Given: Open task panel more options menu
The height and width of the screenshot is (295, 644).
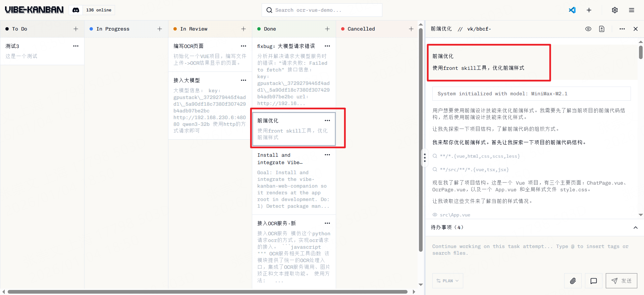Looking at the screenshot, I should (622, 29).
